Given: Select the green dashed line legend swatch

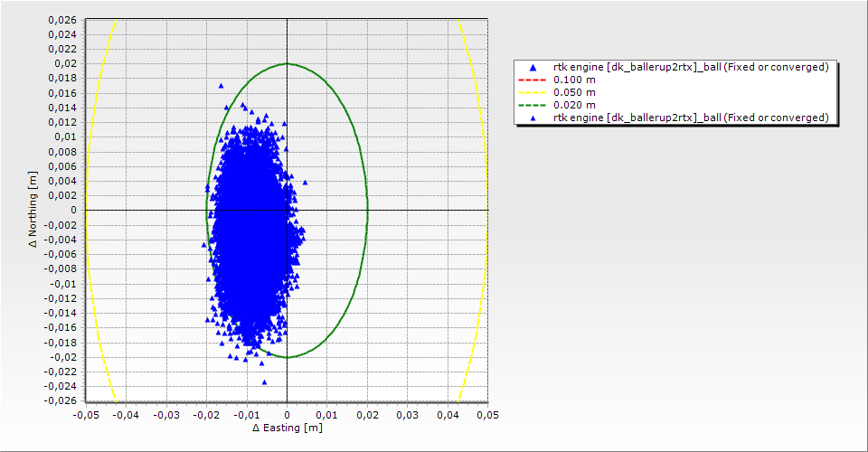Looking at the screenshot, I should coord(532,105).
